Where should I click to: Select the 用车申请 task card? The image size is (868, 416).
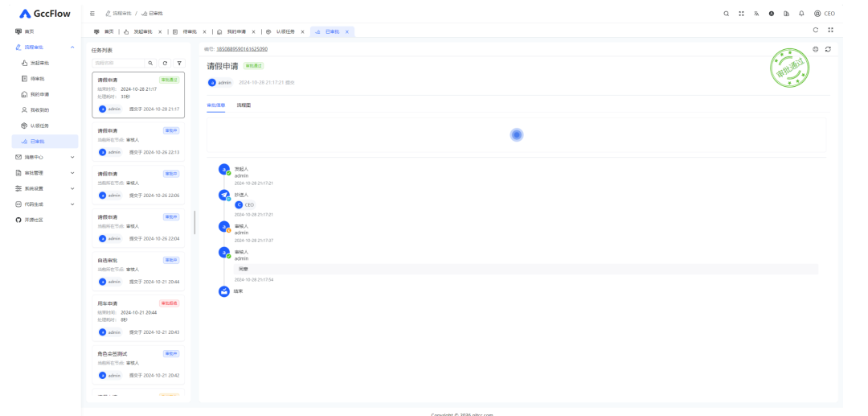click(x=138, y=318)
